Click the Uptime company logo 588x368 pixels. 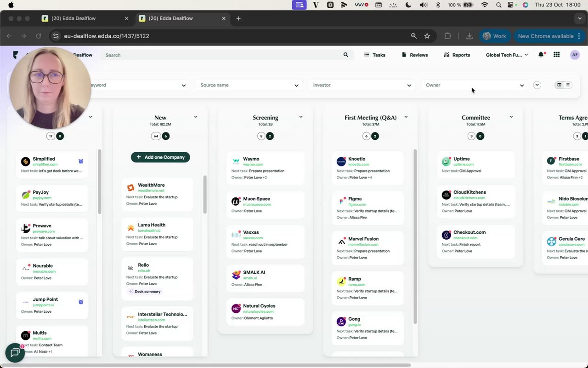pos(447,161)
